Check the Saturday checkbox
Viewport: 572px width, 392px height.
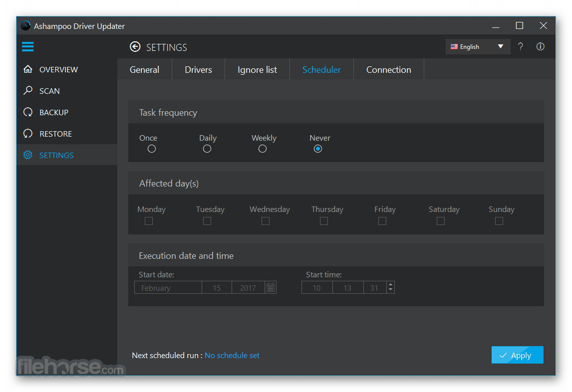click(x=440, y=221)
